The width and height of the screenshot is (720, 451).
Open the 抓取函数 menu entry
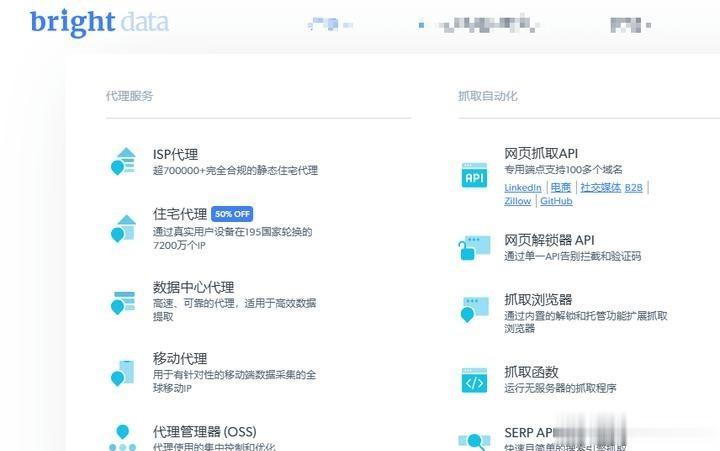point(531,372)
